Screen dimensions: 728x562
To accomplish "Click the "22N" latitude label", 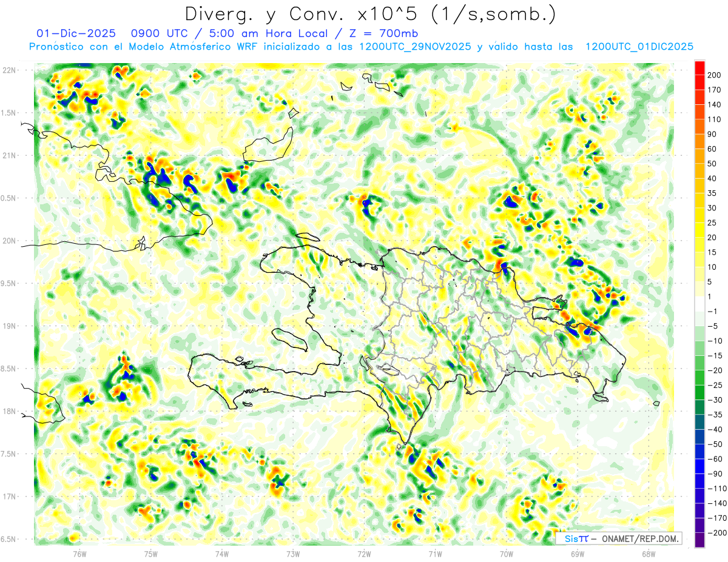I will click(9, 70).
